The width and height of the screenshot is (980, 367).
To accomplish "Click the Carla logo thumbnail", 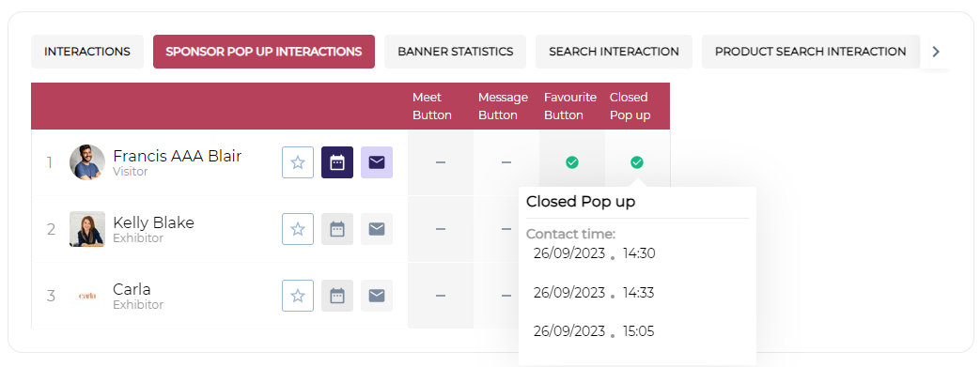I will point(86,296).
